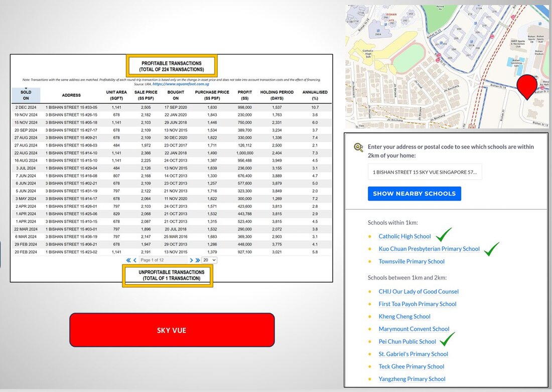Select row '1 BISHAN STREET 15 #23-02'
This screenshot has height=392, width=552.
click(172, 252)
